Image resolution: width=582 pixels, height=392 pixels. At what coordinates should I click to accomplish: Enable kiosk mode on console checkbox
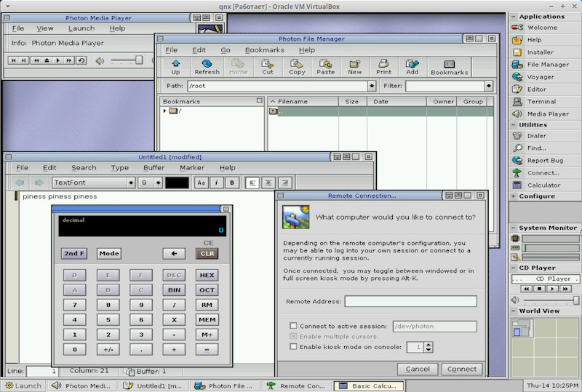pyautogui.click(x=294, y=347)
